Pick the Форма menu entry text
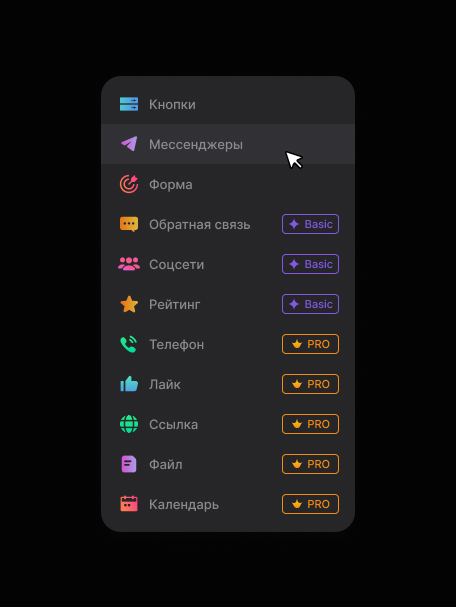The image size is (456, 607). [x=171, y=184]
